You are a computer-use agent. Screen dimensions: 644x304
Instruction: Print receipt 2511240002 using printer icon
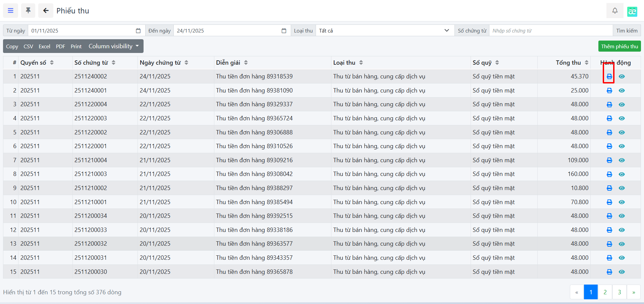pos(609,77)
